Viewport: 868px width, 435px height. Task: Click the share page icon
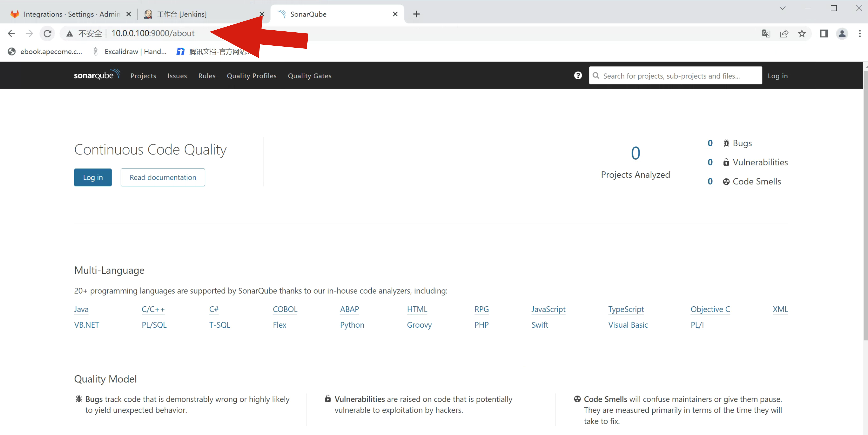tap(784, 33)
